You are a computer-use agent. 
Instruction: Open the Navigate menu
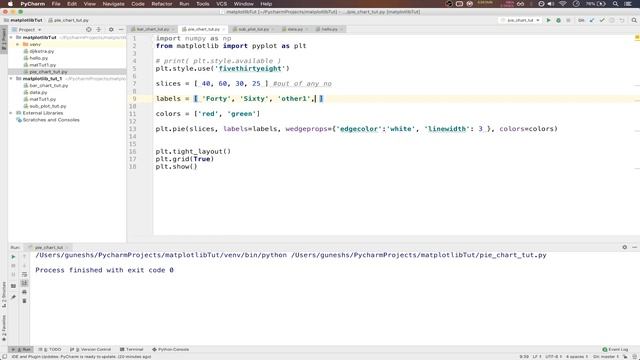point(113,4)
